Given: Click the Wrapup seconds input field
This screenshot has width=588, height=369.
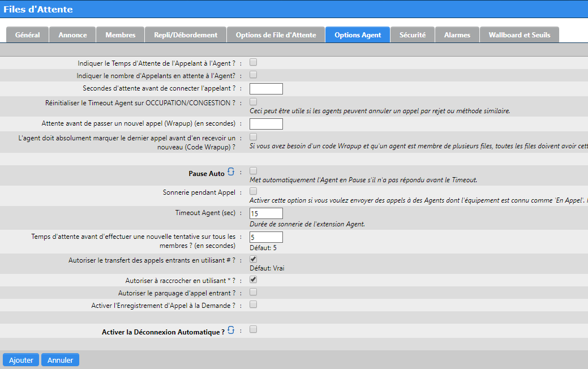Looking at the screenshot, I should coord(266,124).
